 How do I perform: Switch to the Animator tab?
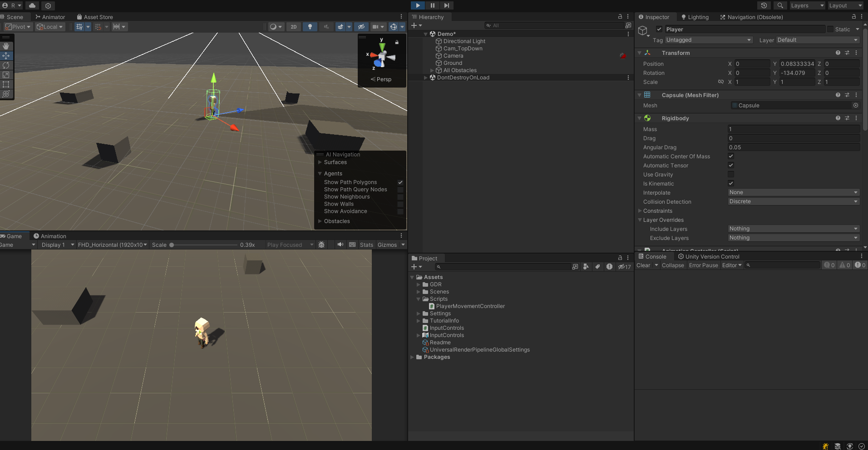coord(50,17)
